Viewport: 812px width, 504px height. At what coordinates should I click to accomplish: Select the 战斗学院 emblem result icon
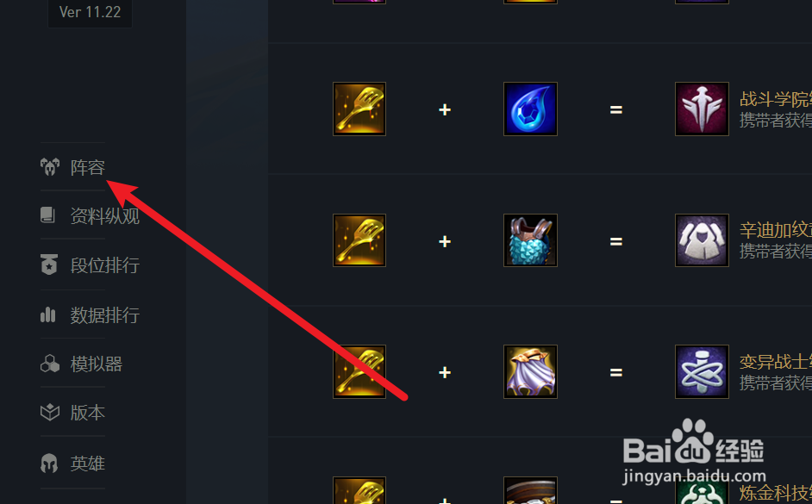702,109
